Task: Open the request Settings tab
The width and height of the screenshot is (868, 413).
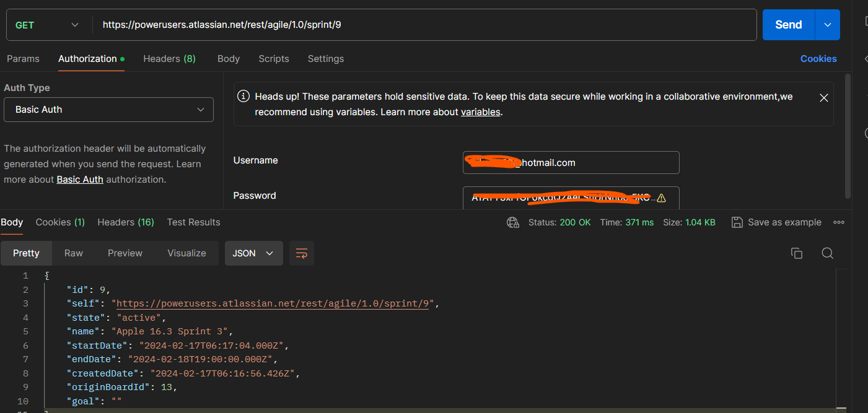Action: click(326, 59)
